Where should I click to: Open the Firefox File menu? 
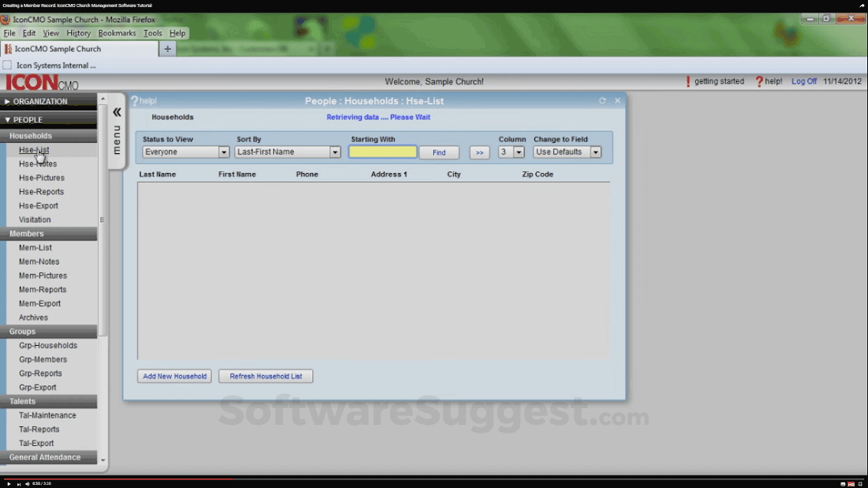(9, 33)
